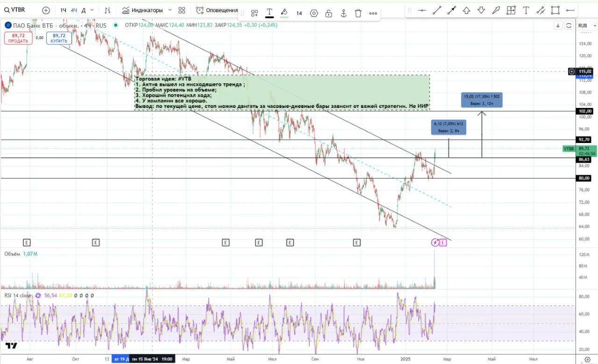
Task: Create an alert with Оповещения
Action: [x=217, y=10]
